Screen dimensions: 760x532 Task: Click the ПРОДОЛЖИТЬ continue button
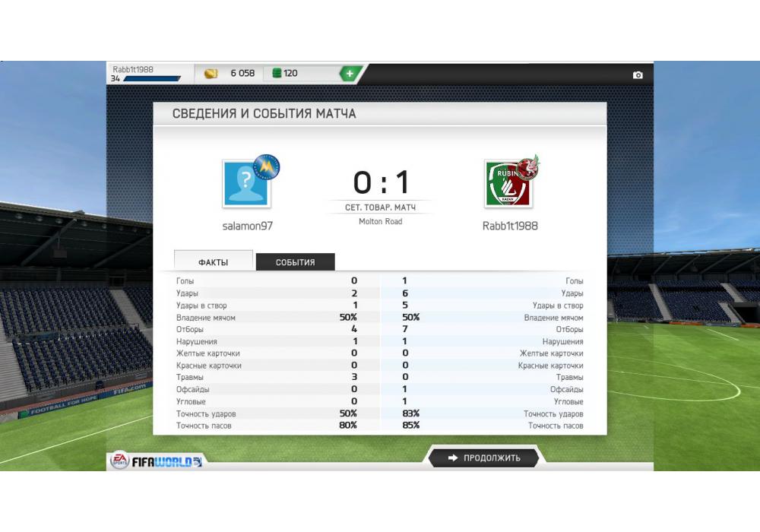coord(483,458)
